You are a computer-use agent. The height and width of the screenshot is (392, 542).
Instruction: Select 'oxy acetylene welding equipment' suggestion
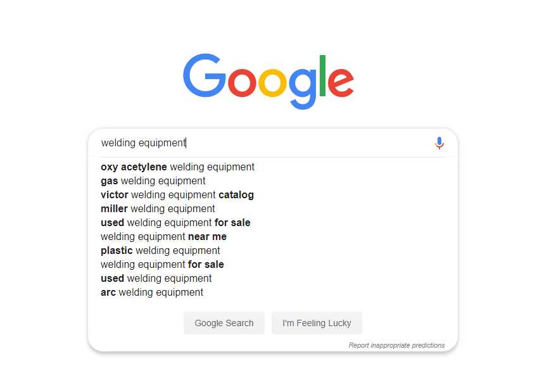(177, 167)
